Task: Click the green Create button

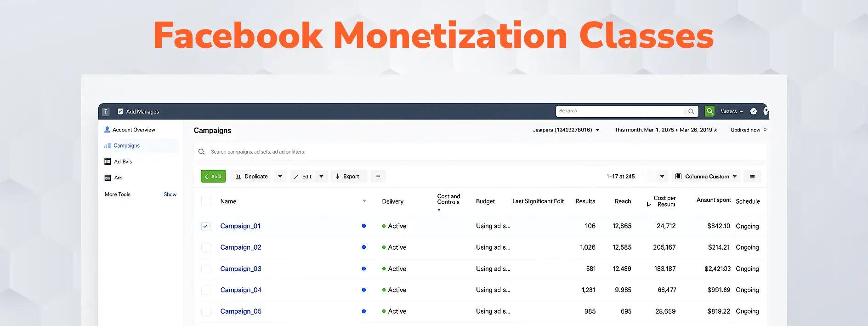Action: (213, 177)
